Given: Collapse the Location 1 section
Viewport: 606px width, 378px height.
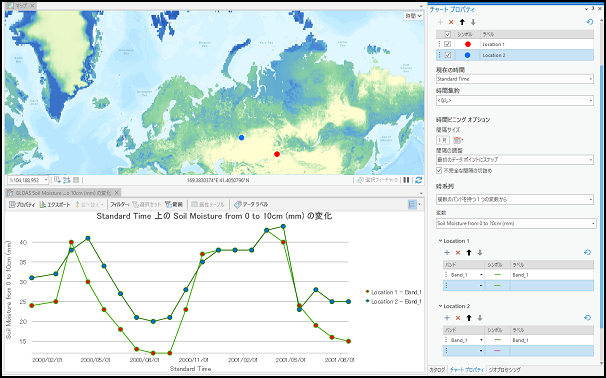Looking at the screenshot, I should pos(440,241).
